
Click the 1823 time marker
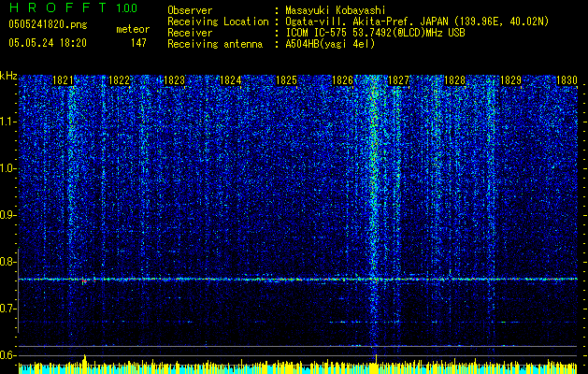tap(175, 80)
